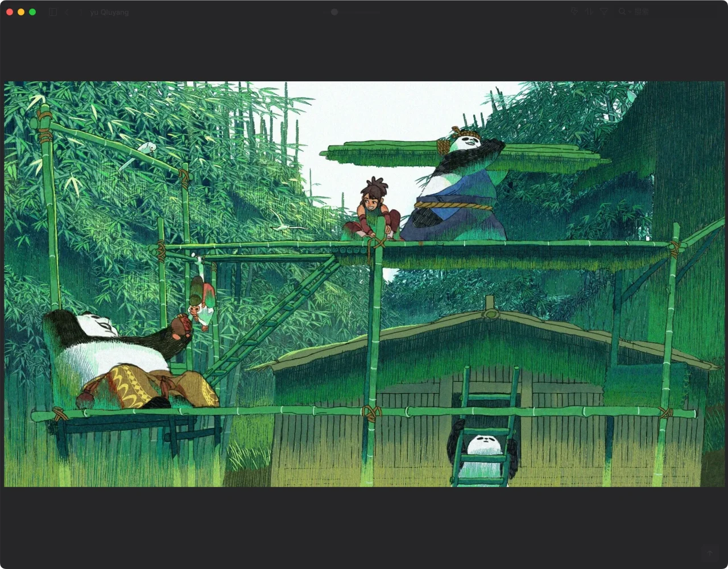The width and height of the screenshot is (728, 569).
Task: Open the sort arrows icon in toolbar
Action: click(589, 11)
